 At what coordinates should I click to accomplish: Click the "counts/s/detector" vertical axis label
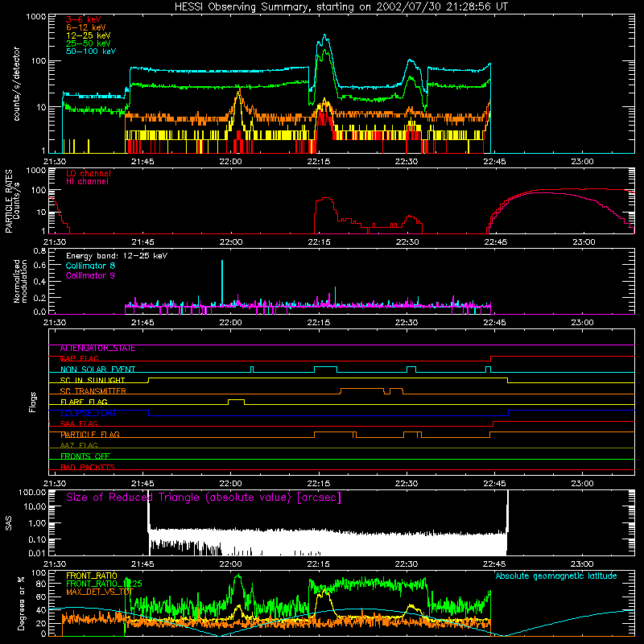17,84
